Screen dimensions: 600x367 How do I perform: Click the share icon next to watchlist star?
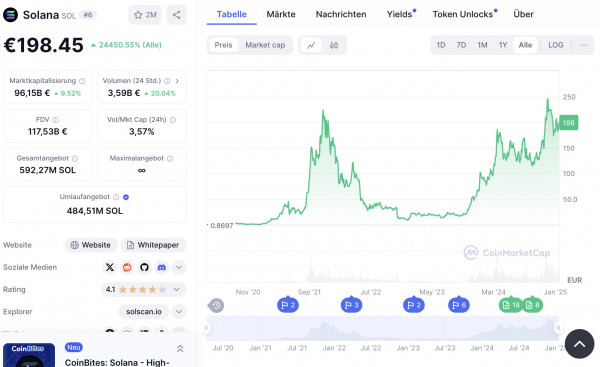pos(176,15)
